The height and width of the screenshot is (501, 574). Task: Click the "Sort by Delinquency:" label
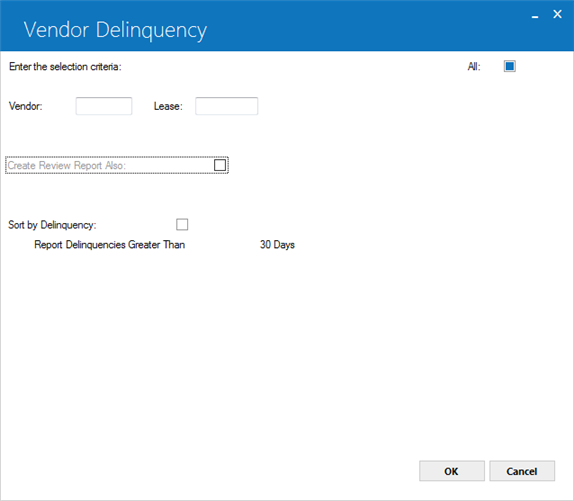(x=52, y=225)
